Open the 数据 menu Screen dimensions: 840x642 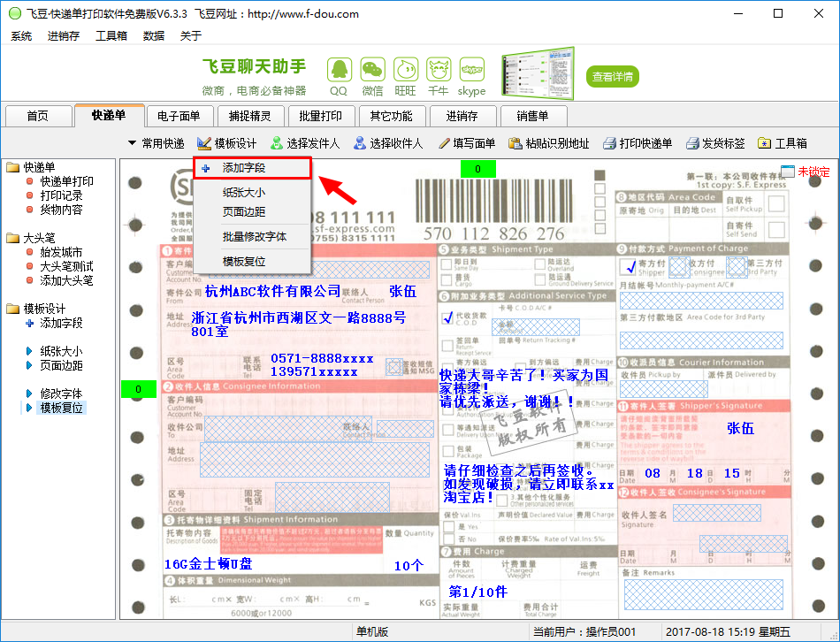(154, 36)
